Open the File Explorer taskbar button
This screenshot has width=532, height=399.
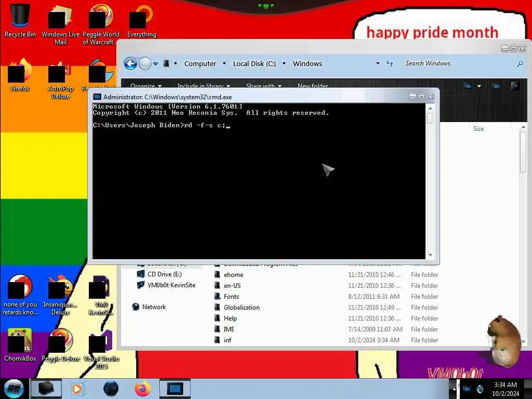pyautogui.click(x=46, y=389)
